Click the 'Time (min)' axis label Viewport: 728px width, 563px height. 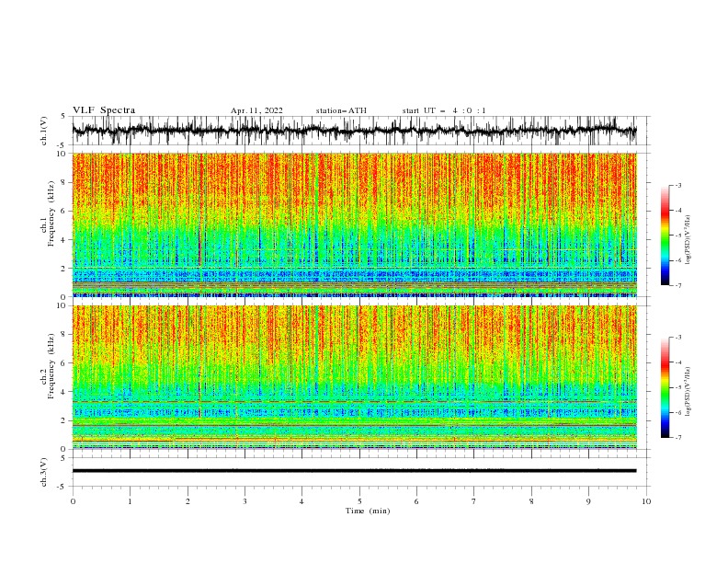pos(368,511)
